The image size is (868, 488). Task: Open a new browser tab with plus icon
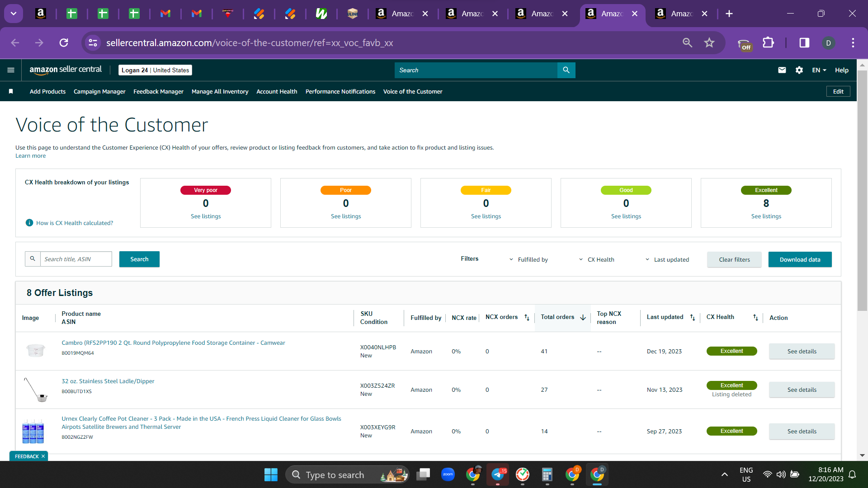729,14
